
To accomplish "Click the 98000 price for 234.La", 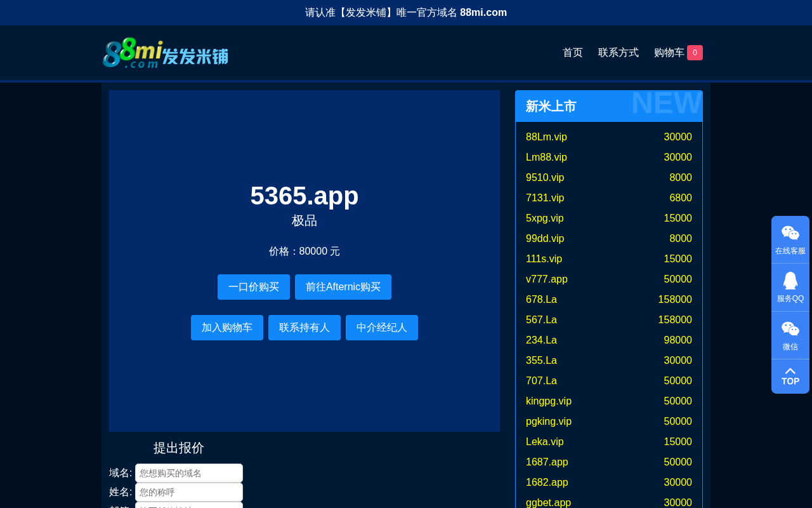I will [x=678, y=340].
